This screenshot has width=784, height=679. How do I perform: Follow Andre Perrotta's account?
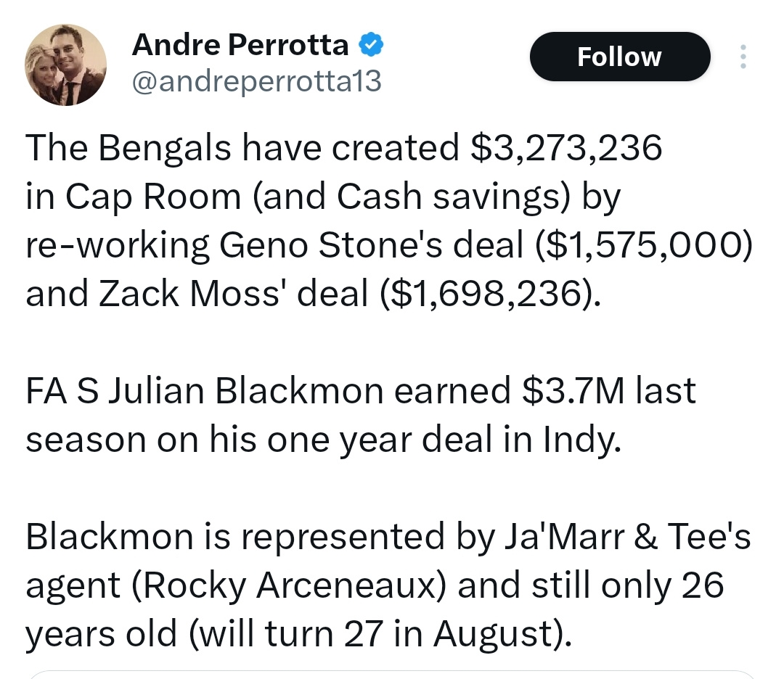(619, 57)
